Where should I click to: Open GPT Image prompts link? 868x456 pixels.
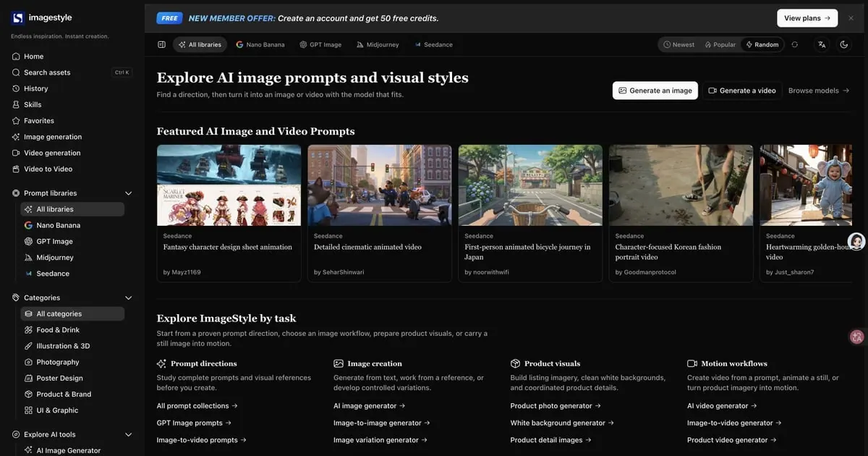point(194,423)
